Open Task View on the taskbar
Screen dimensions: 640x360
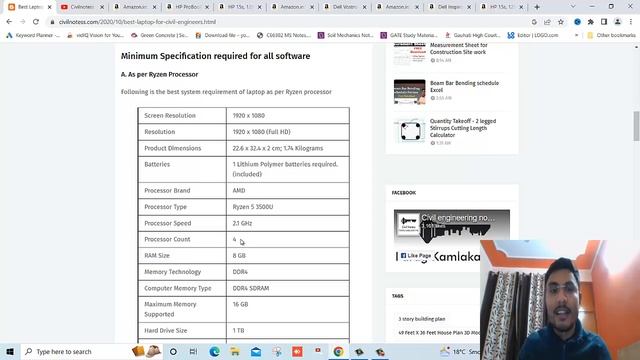pyautogui.click(x=193, y=351)
